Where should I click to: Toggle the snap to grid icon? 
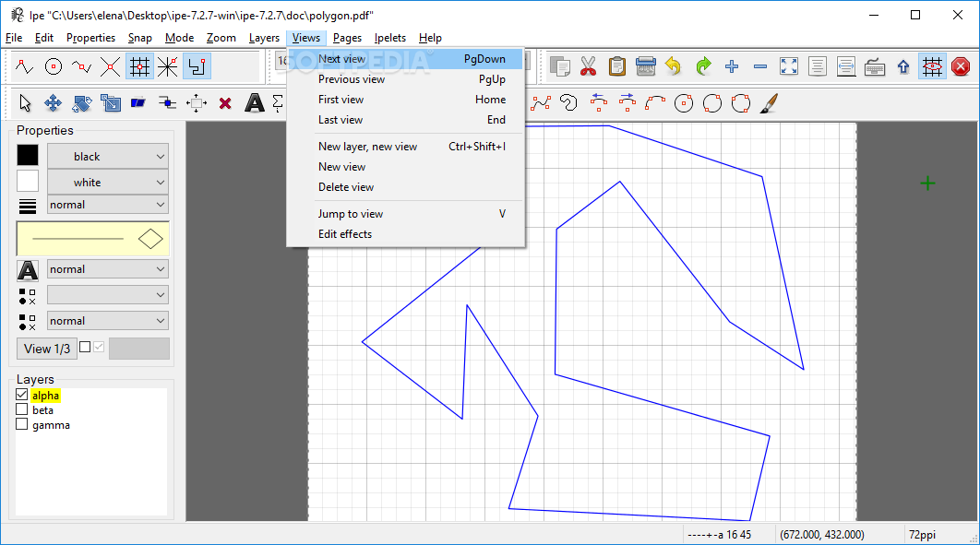tap(138, 66)
